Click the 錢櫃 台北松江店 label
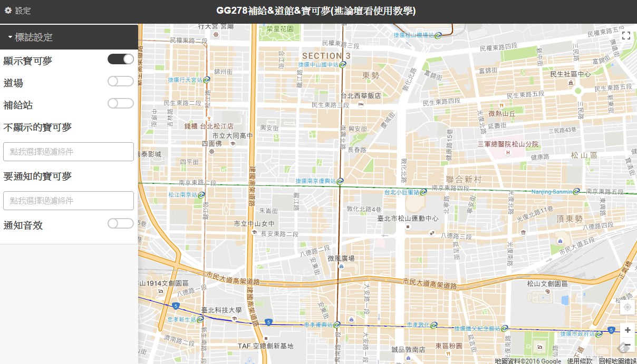The image size is (637, 364). (209, 126)
